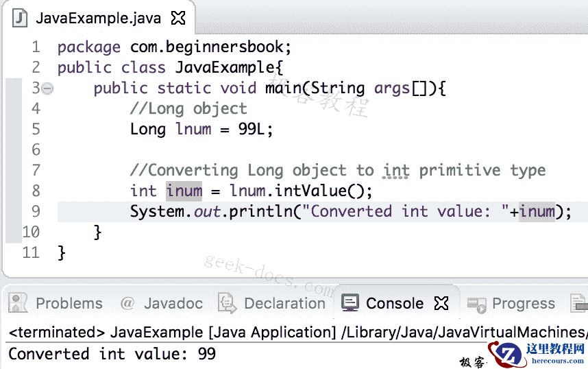Place cursor on 'package' keyword
Viewport: 588px width, 369px height.
coord(89,47)
